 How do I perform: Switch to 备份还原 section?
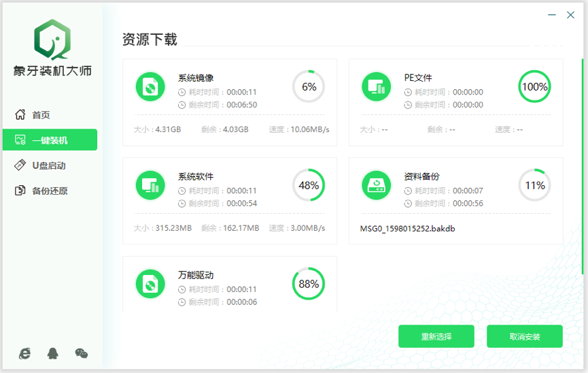50,191
